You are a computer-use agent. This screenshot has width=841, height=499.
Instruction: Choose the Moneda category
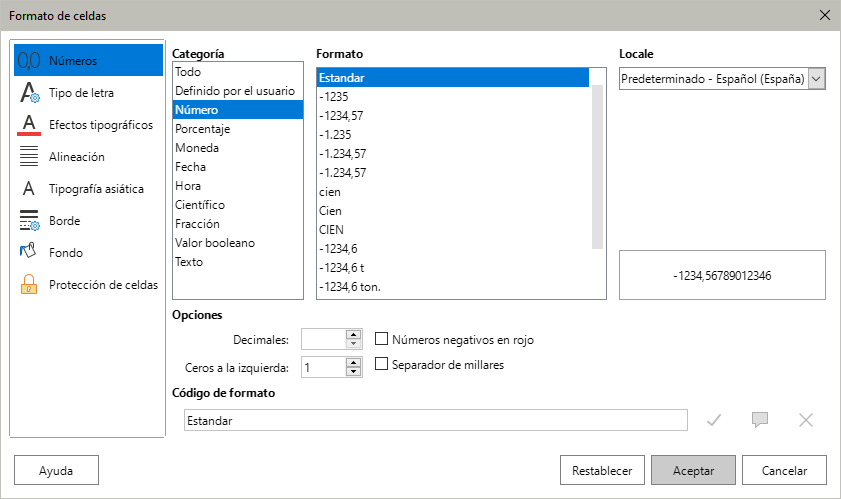click(x=238, y=148)
